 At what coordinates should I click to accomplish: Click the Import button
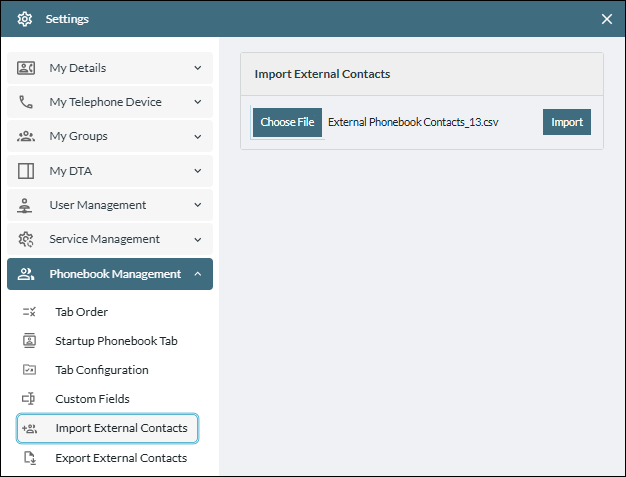(x=567, y=122)
